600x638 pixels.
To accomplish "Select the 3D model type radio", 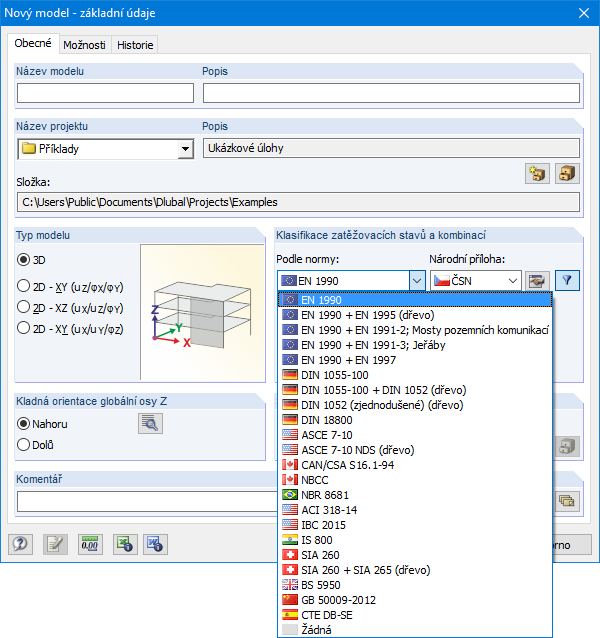I will click(24, 260).
